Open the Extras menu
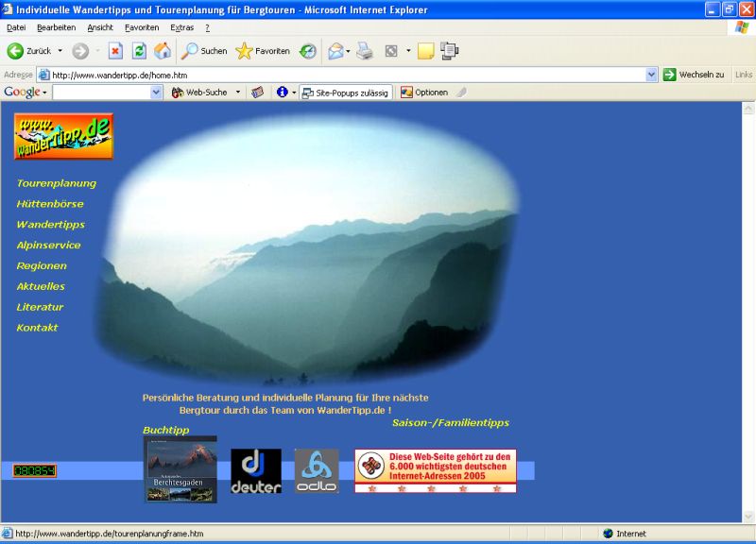The width and height of the screenshot is (756, 544). point(182,27)
